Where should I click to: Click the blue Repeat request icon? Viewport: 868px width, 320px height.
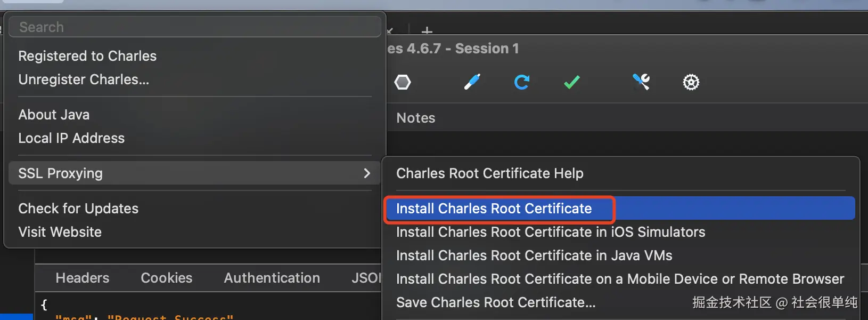click(521, 82)
